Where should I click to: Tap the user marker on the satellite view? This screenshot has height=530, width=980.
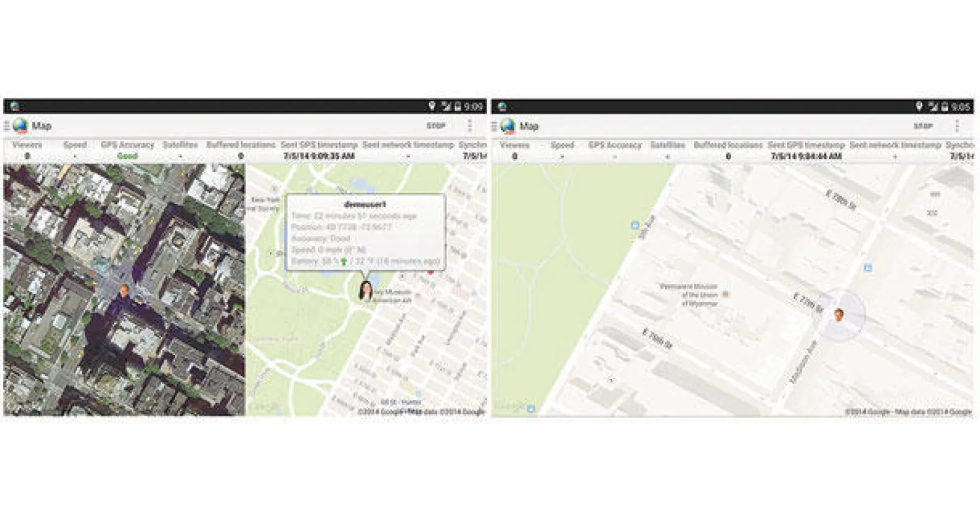click(x=124, y=296)
